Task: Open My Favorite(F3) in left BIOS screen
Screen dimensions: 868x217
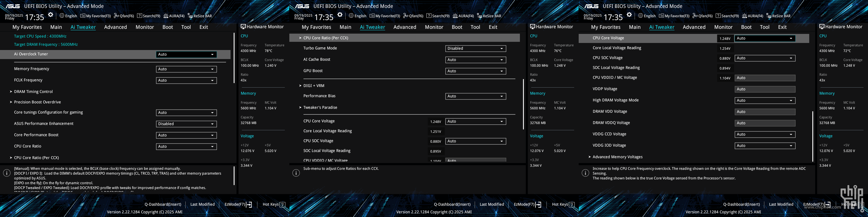Action: [95, 16]
